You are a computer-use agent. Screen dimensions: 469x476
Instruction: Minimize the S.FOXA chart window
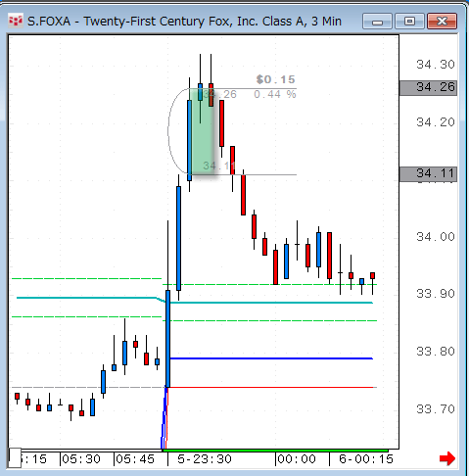click(377, 22)
